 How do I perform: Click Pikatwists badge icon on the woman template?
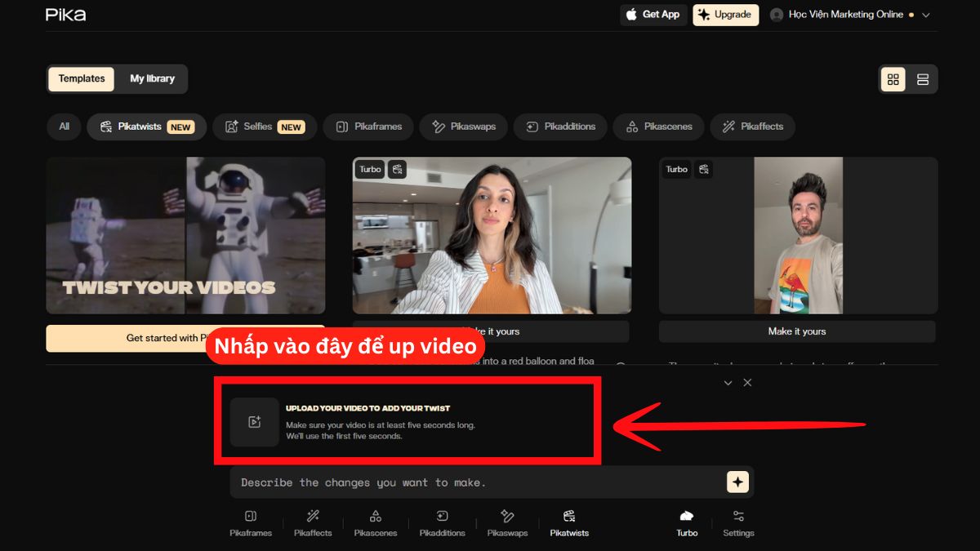(397, 169)
